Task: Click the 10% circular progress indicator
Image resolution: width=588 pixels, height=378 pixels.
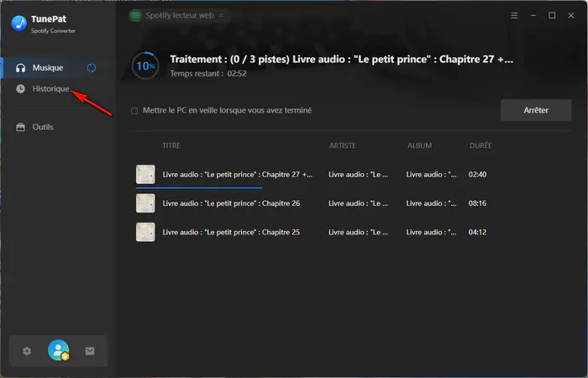Action: 145,66
